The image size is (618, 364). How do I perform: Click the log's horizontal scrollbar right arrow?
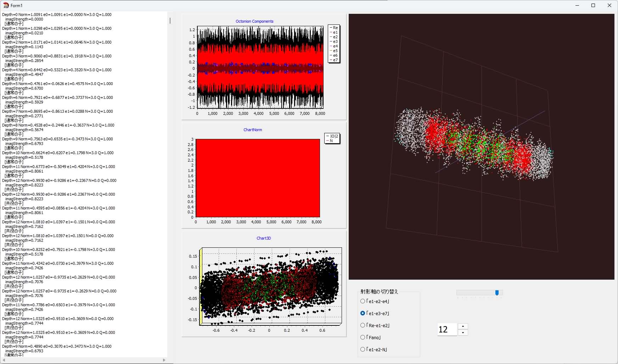click(164, 360)
